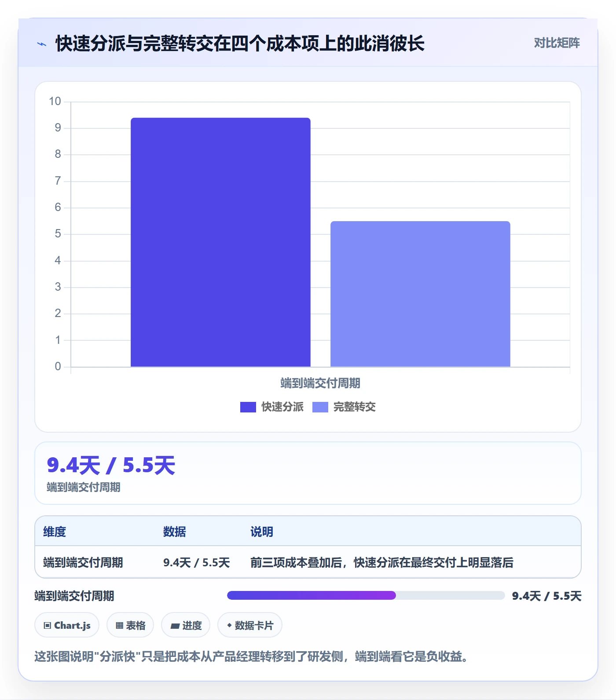The image size is (616, 700).
Task: Click the dark 快速分派 bar in the chart
Action: (220, 242)
